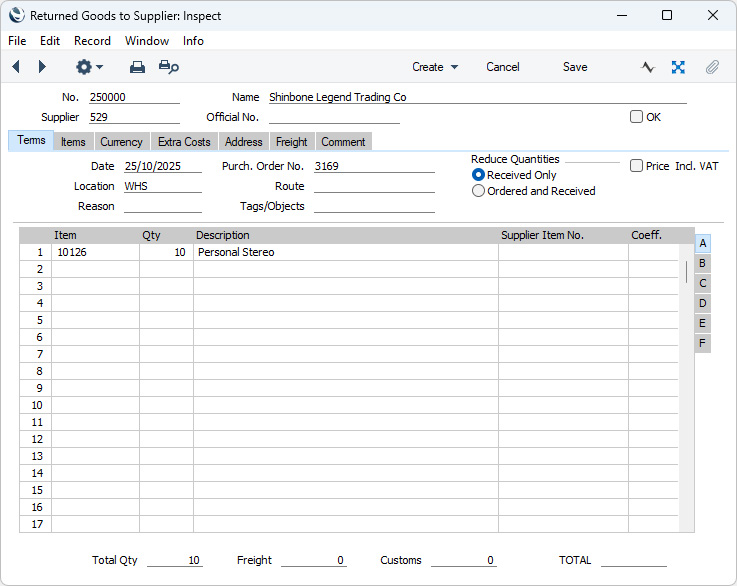This screenshot has height=586, width=737.
Task: Open the workflow activity icon
Action: [x=648, y=67]
